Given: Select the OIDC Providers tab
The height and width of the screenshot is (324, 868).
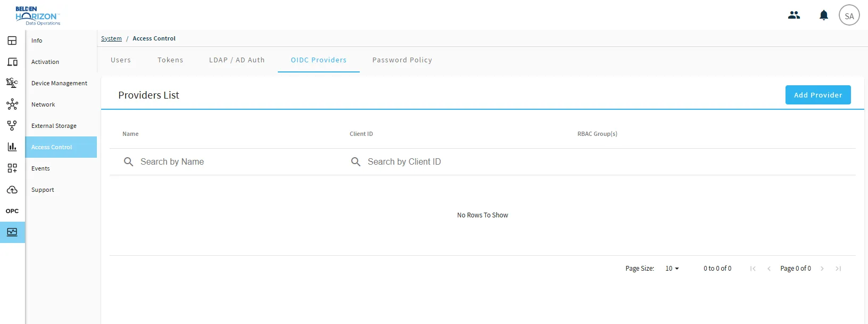Looking at the screenshot, I should click(319, 60).
